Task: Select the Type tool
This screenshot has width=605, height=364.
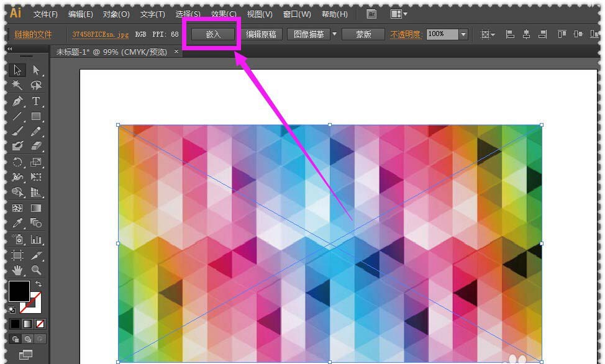Action: point(36,101)
